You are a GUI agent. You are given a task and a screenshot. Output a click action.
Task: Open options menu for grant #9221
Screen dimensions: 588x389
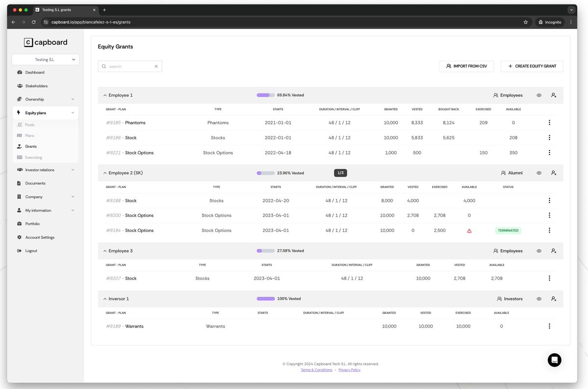tap(549, 153)
